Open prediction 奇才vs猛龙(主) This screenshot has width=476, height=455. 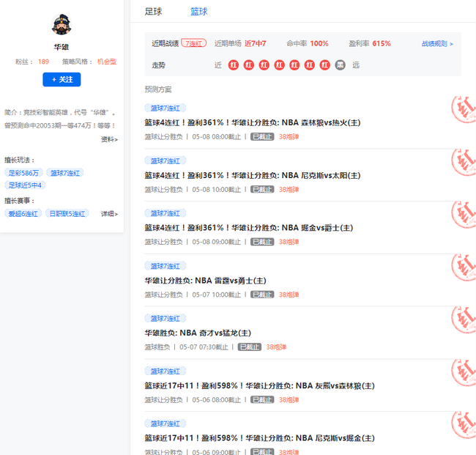198,333
